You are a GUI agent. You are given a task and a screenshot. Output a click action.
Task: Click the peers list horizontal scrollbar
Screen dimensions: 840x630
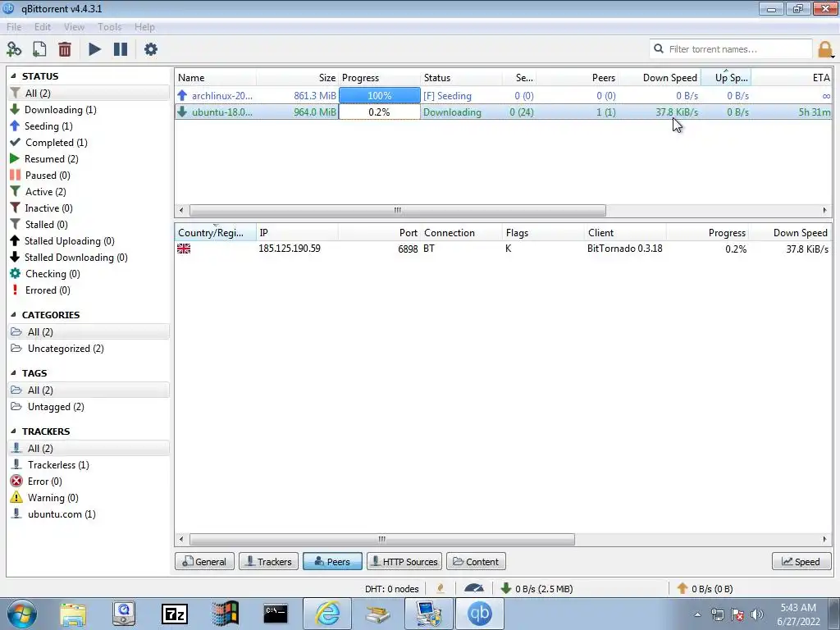[x=382, y=539]
